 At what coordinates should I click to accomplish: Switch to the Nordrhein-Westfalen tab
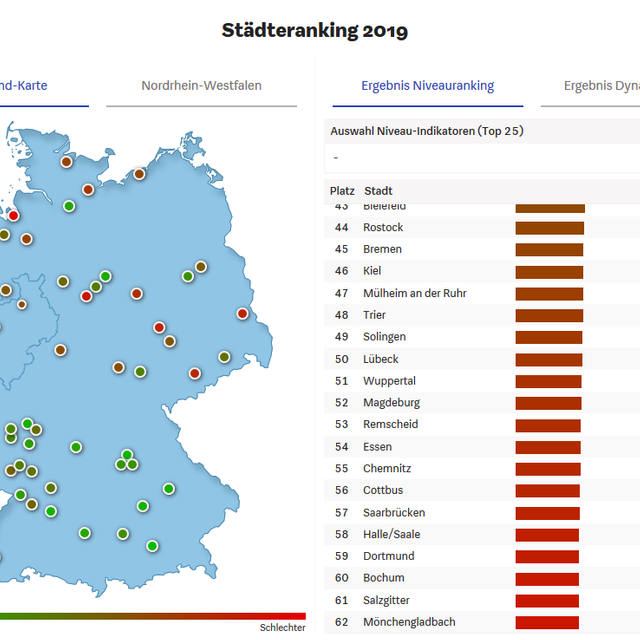201,86
